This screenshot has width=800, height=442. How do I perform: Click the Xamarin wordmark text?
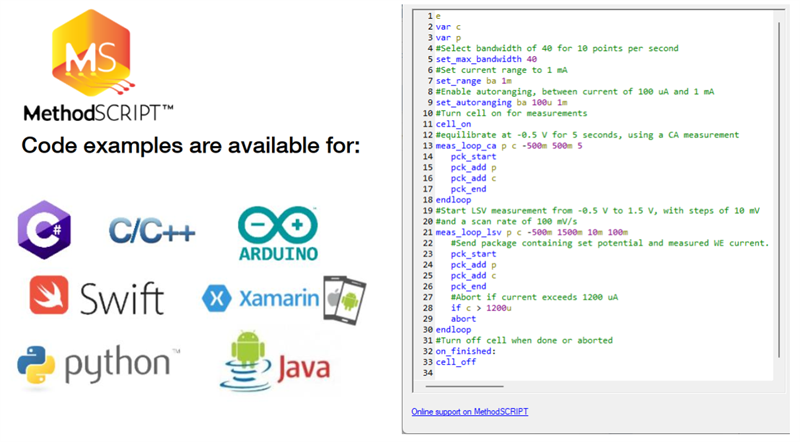pyautogui.click(x=279, y=298)
